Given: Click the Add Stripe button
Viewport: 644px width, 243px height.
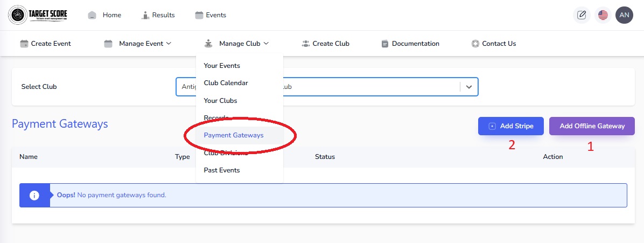Looking at the screenshot, I should coord(511,126).
